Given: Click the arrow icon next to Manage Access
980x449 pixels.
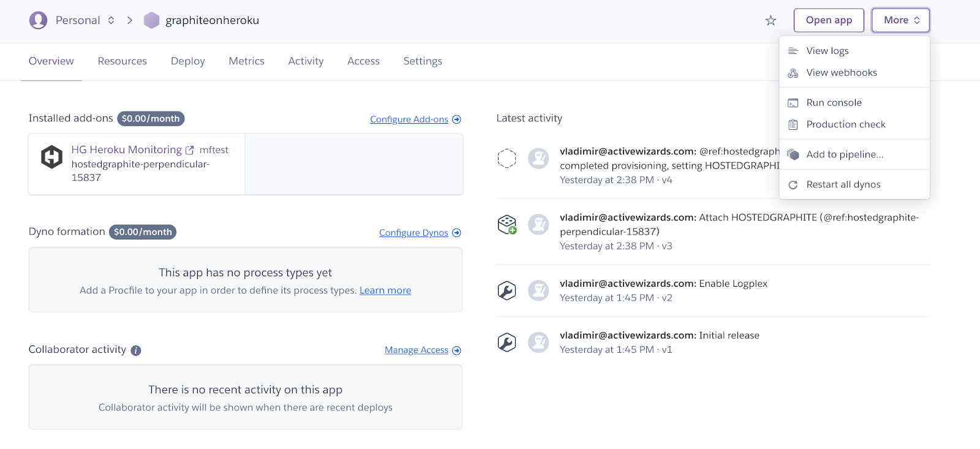Looking at the screenshot, I should (456, 350).
